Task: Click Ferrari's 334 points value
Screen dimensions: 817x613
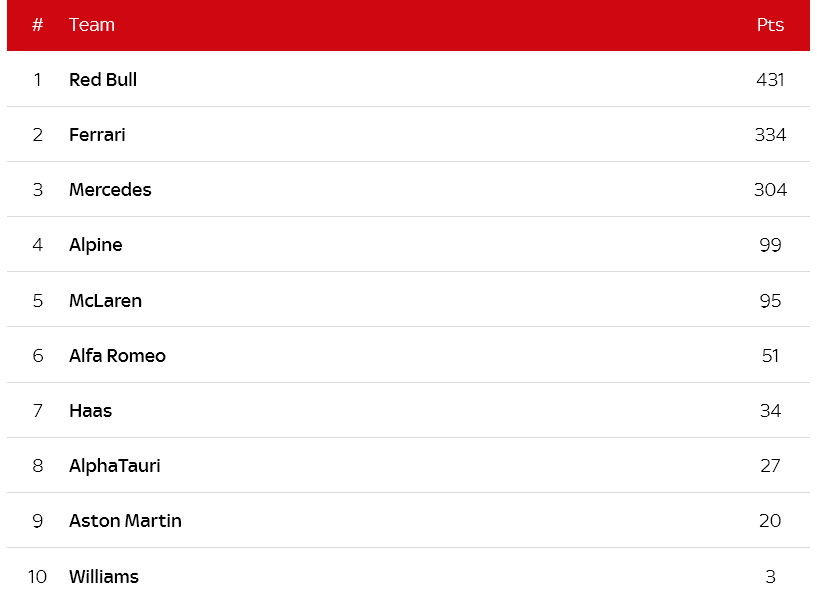Action: tap(770, 134)
